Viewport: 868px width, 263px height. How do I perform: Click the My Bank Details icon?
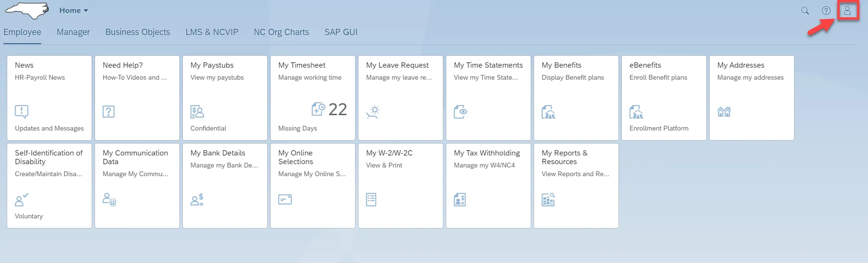[197, 199]
